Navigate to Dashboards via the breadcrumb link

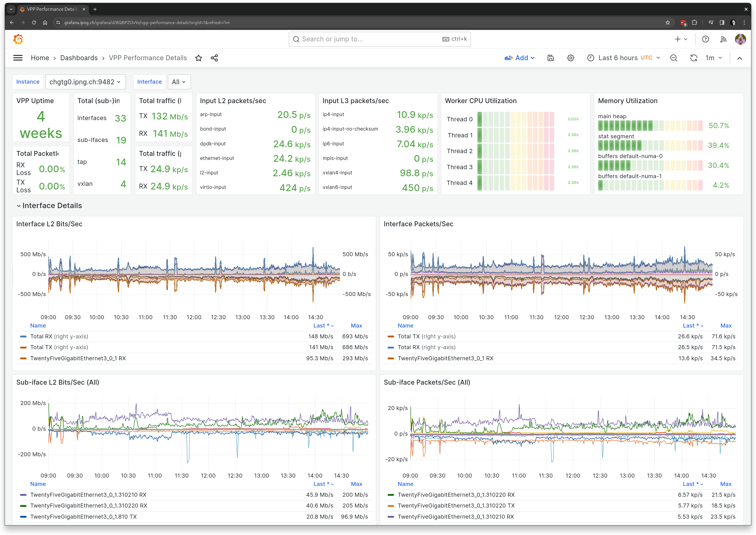pyautogui.click(x=79, y=58)
